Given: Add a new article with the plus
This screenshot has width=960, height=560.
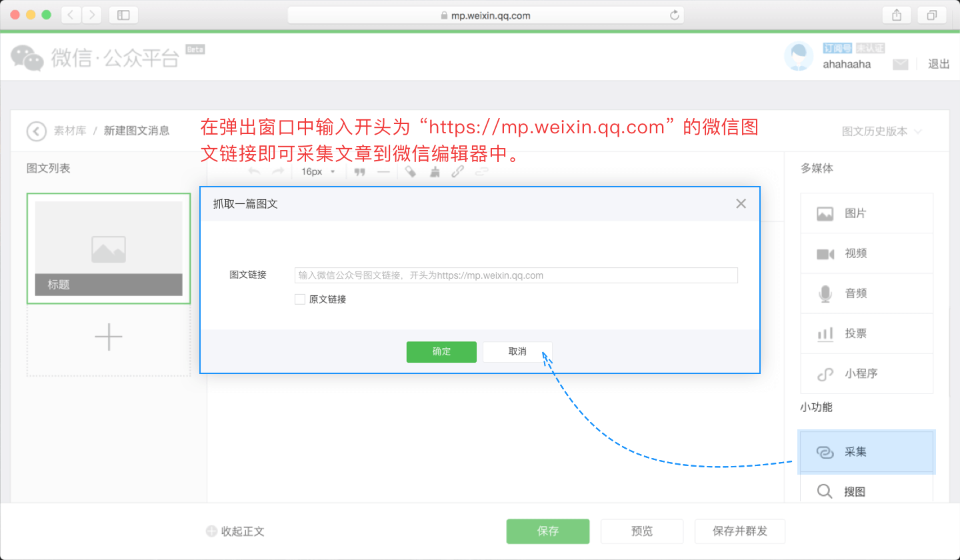Looking at the screenshot, I should (109, 338).
